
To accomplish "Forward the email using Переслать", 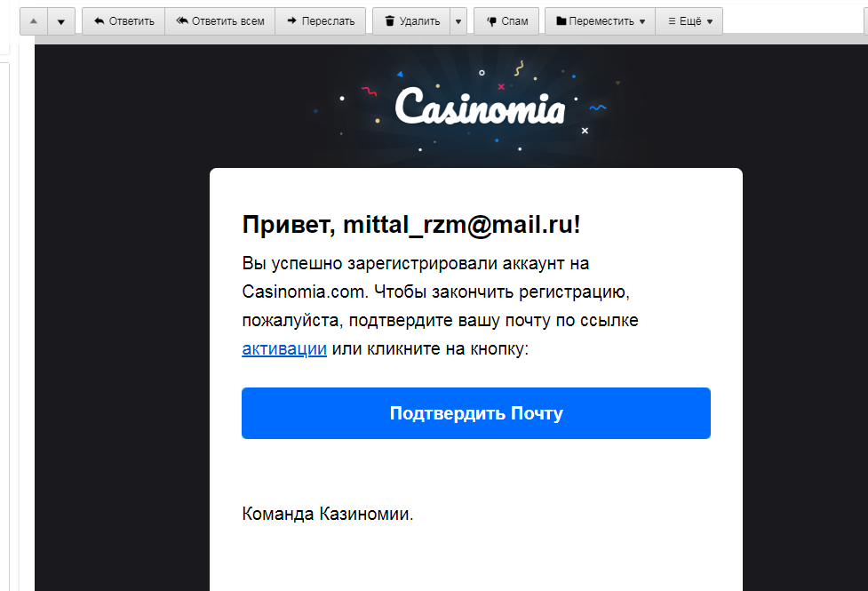I will pyautogui.click(x=320, y=21).
